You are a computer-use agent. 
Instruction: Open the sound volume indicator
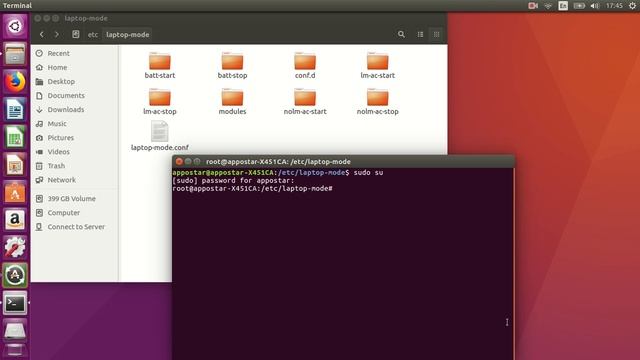coord(595,6)
